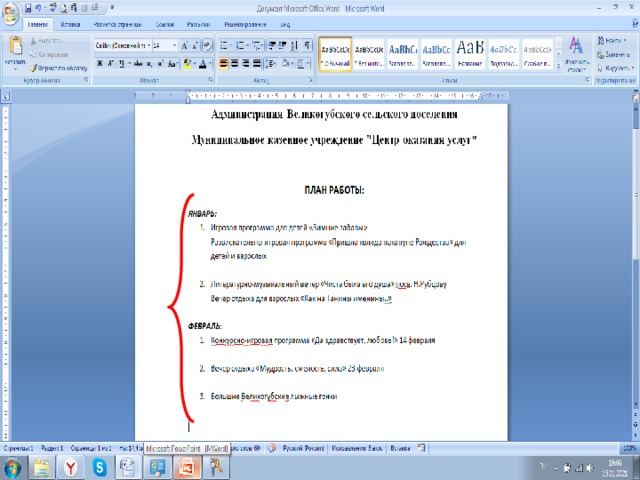Toggle the Вставка insert mode in status bar
This screenshot has height=480, width=640.
400,449
